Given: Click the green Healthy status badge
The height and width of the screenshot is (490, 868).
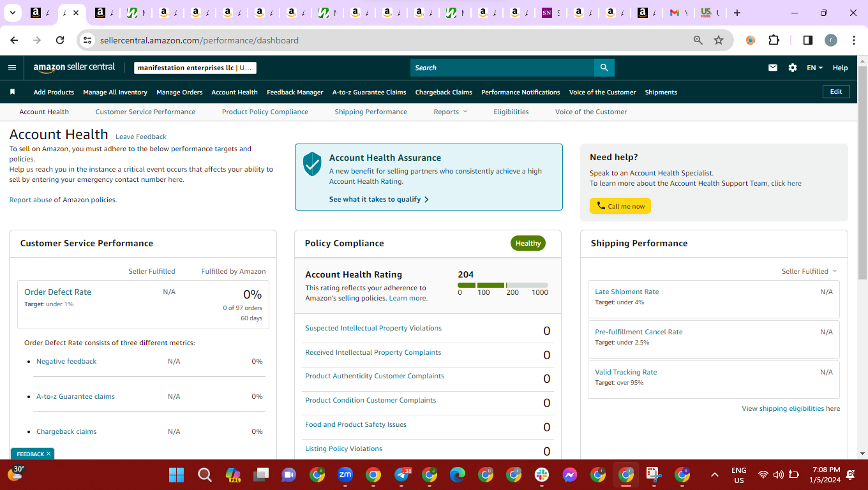Looking at the screenshot, I should (528, 243).
